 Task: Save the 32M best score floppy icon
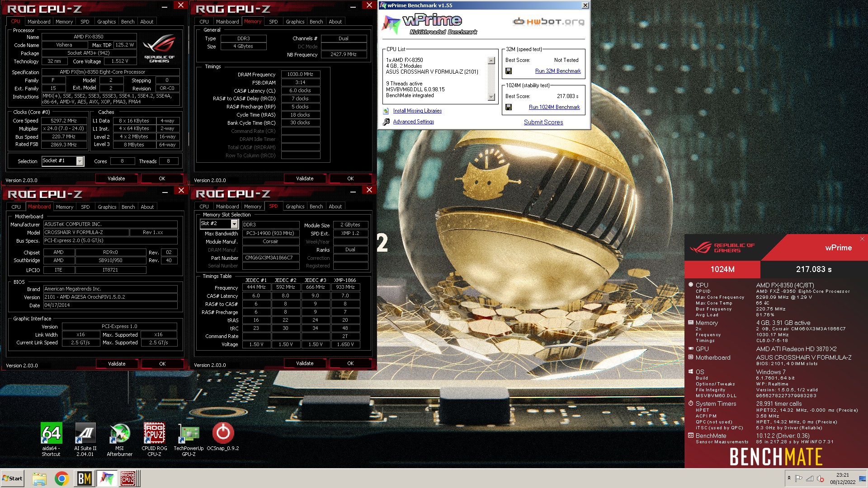509,71
